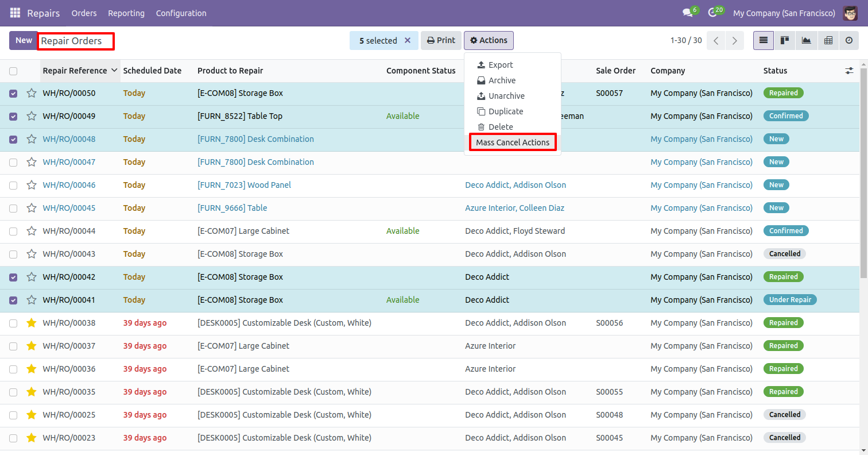Open the conversations messages icon

(687, 13)
